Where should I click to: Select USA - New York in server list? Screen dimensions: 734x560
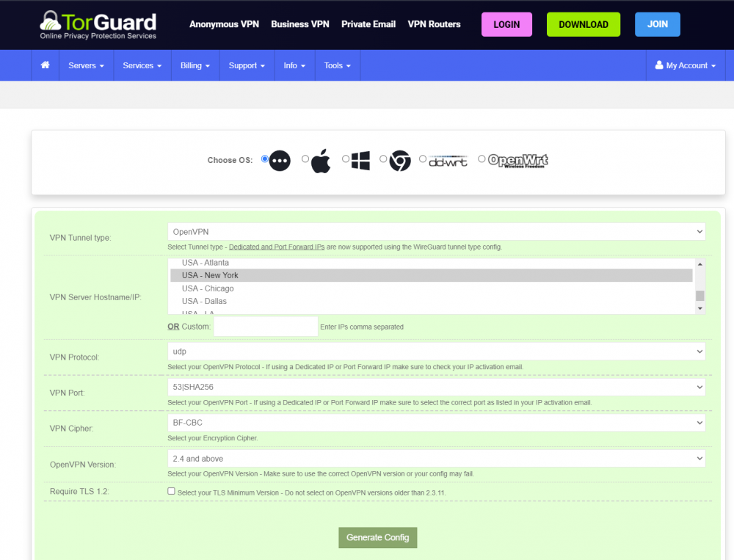431,275
